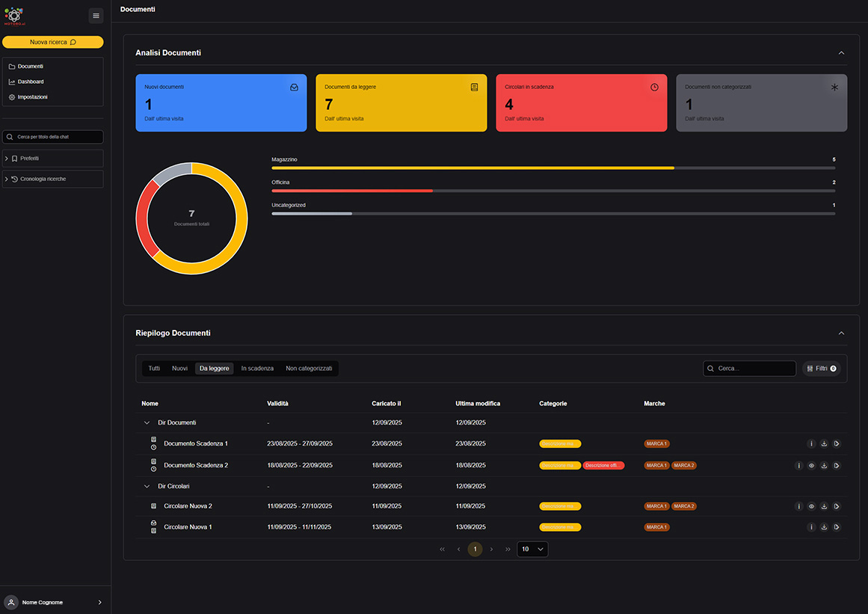Image resolution: width=868 pixels, height=614 pixels.
Task: Click info icon for Documento Scadenza 2
Action: coord(798,466)
